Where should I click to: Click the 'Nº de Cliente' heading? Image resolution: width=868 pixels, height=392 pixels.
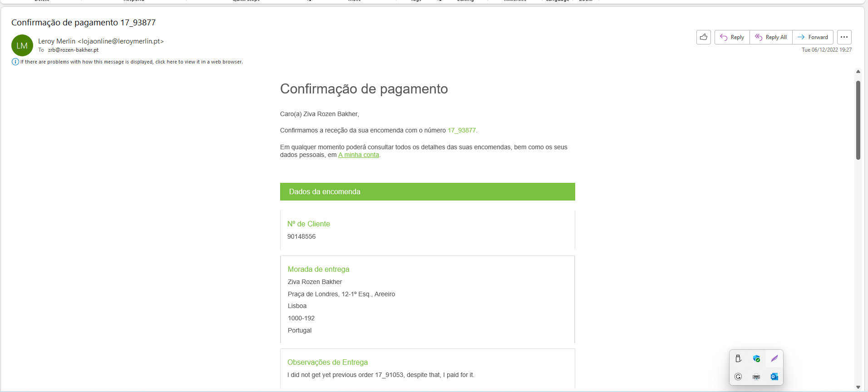[309, 224]
